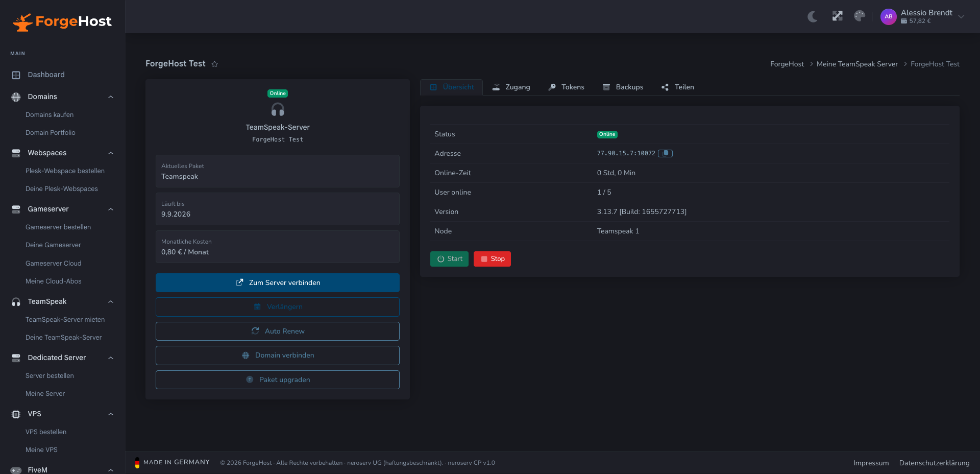The height and width of the screenshot is (474, 980).
Task: Click the German flag icon in footer
Action: [x=137, y=463]
